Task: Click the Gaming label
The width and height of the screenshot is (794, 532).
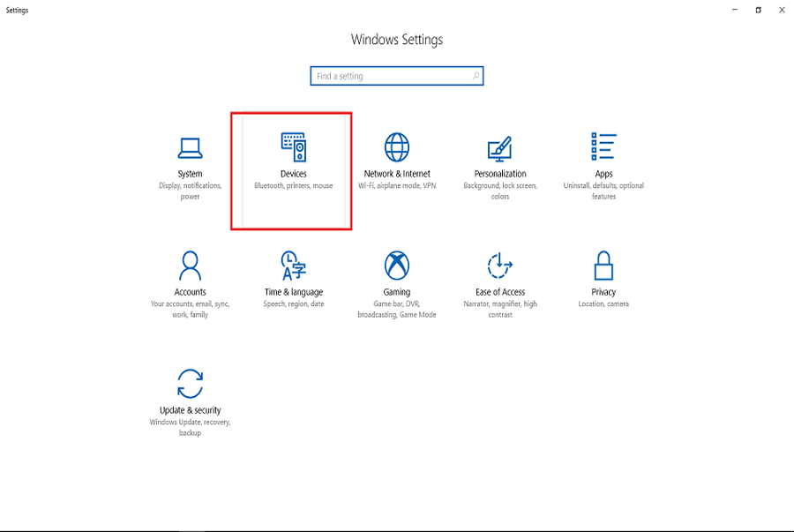Action: point(397,292)
